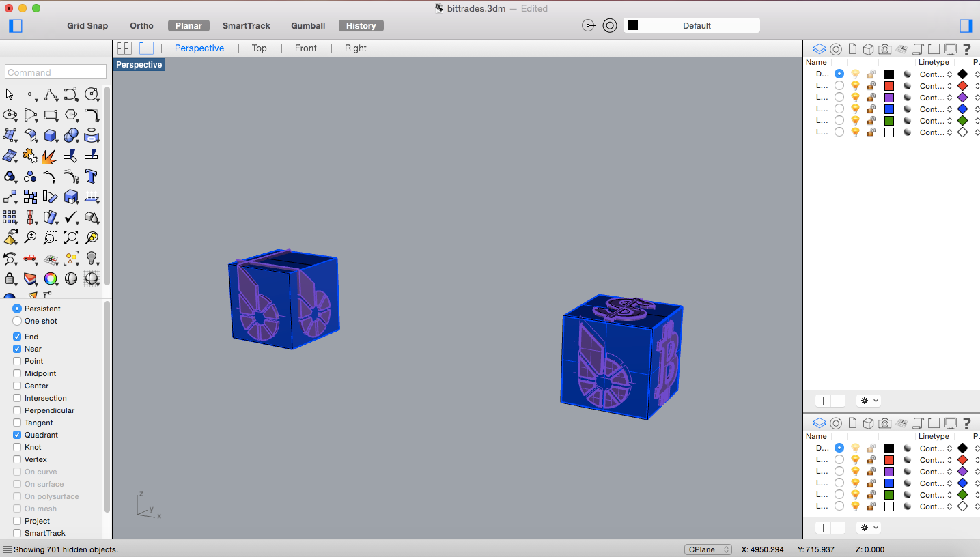Toggle the Gumball button
980x557 pixels.
(308, 26)
